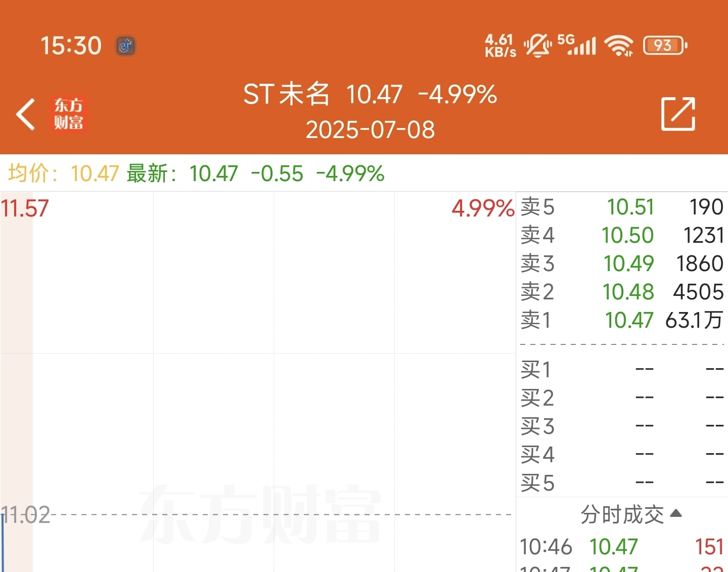
Task: Tap the 均价 10.47 average price text
Action: click(64, 173)
